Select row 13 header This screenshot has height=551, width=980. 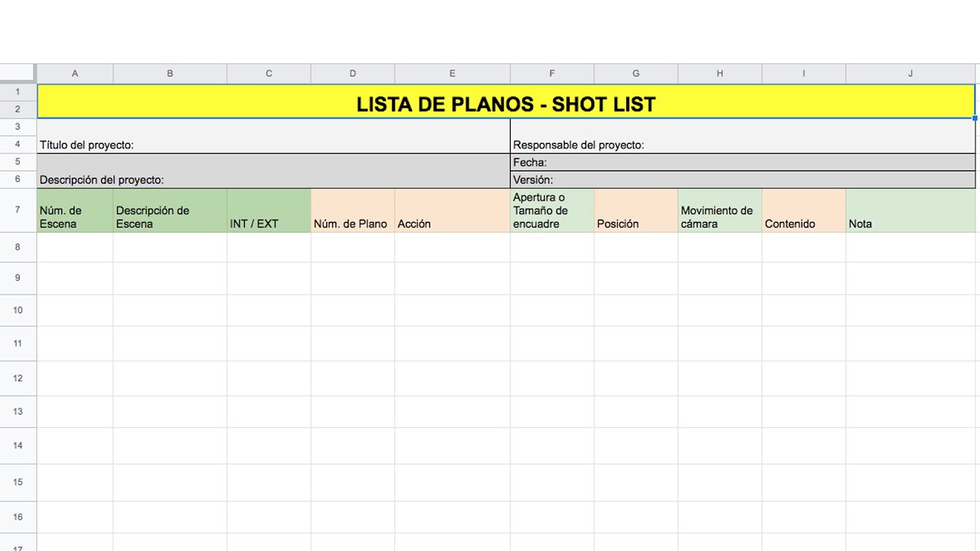(18, 412)
